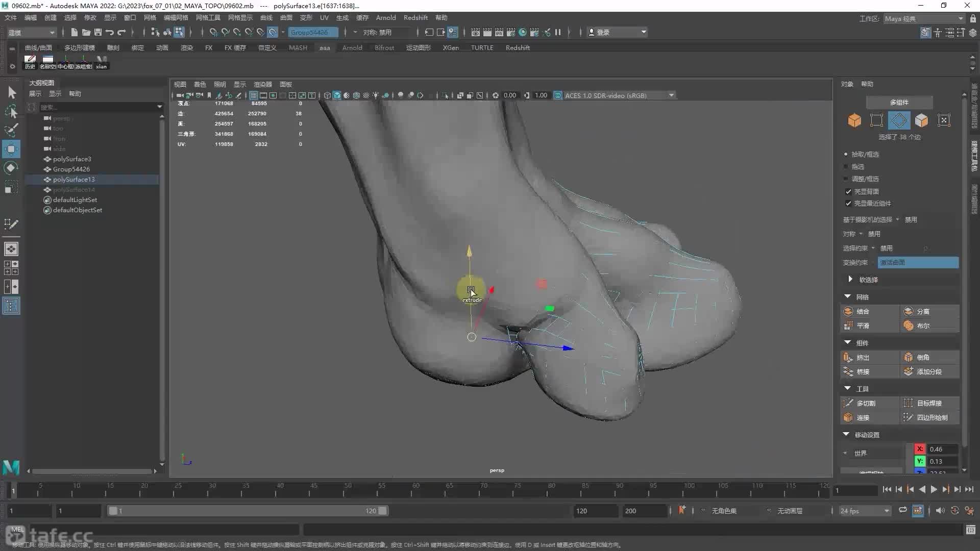Click the 桥接 (Bridge) tool
The height and width of the screenshot is (551, 980).
tap(869, 371)
